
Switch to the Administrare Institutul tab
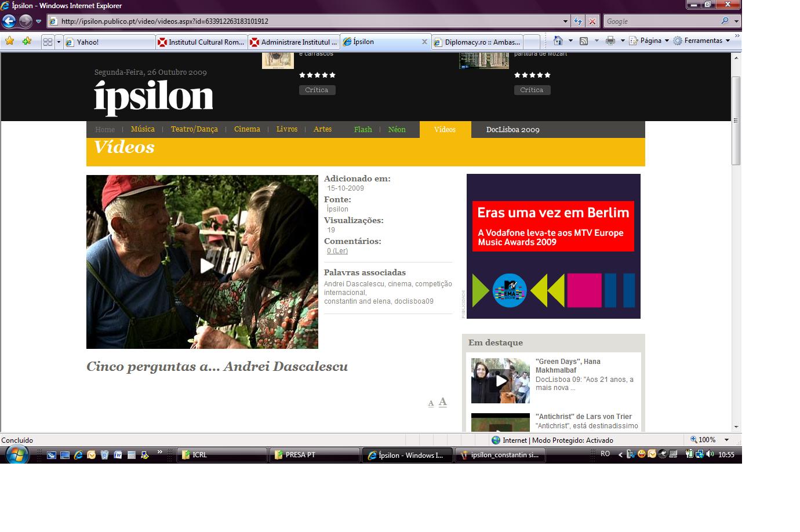(x=293, y=42)
